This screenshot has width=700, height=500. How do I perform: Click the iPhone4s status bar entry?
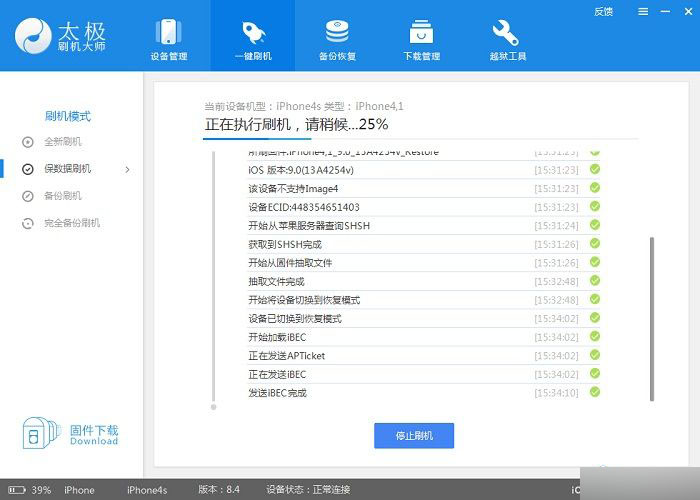[x=147, y=490]
